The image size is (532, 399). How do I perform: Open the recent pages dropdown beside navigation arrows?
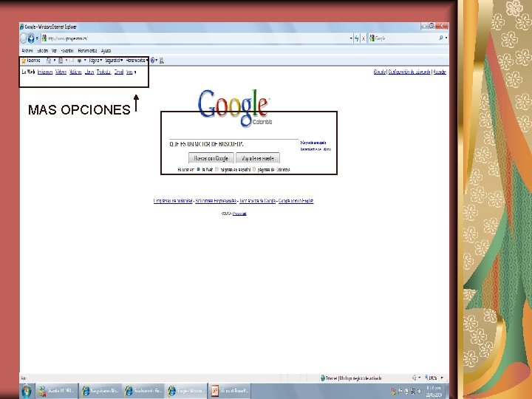tap(37, 38)
